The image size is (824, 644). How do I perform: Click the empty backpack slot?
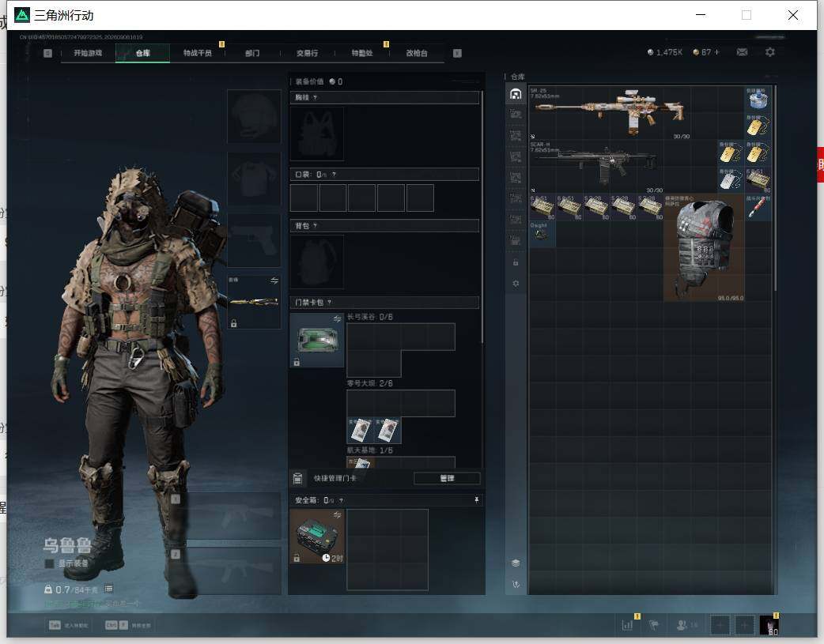tap(317, 262)
